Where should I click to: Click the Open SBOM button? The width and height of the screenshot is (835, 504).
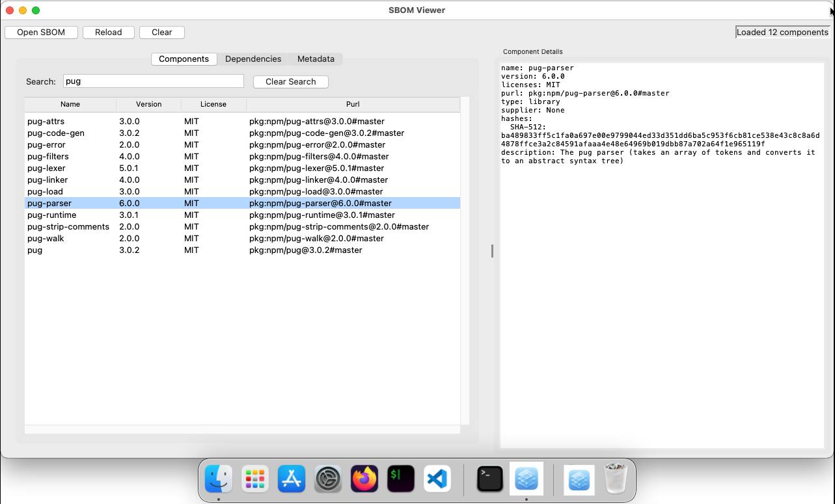(x=41, y=33)
